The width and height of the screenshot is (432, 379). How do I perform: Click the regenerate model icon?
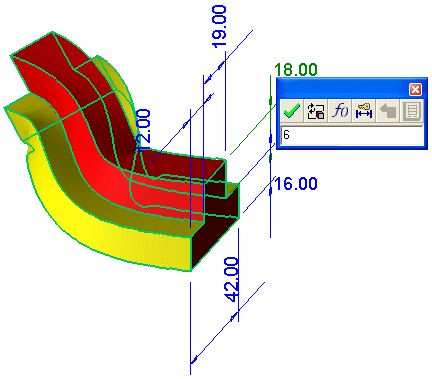point(316,111)
